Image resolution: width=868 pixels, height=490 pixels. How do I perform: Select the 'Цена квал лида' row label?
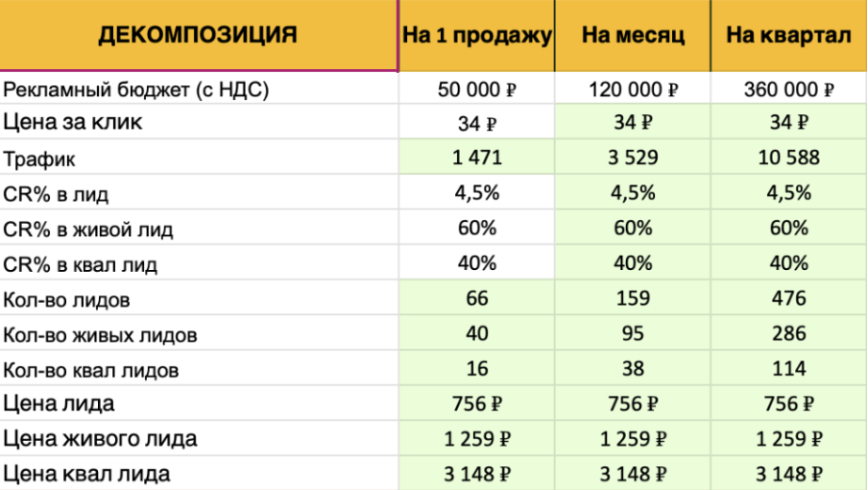(x=87, y=474)
